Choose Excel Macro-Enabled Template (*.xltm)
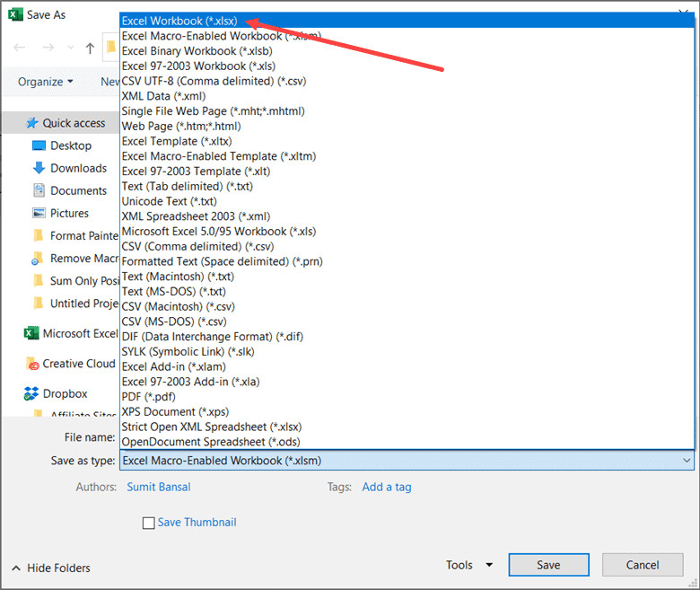Screen dimensions: 700x590 click(x=407, y=156)
